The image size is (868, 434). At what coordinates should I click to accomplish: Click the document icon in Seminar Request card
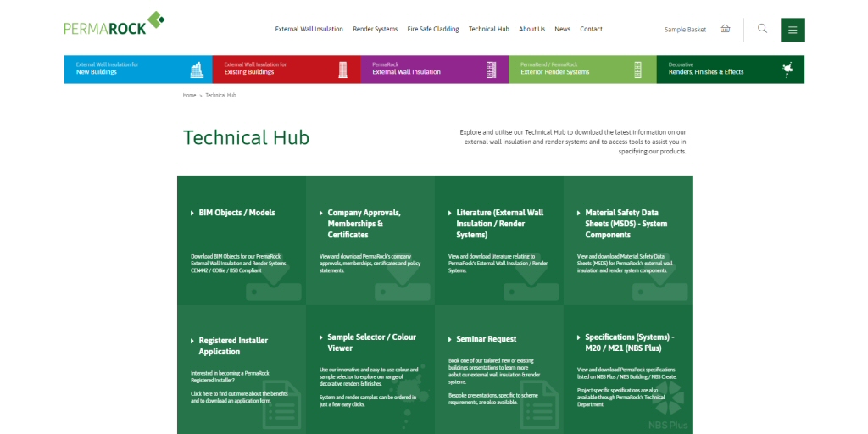pyautogui.click(x=540, y=405)
